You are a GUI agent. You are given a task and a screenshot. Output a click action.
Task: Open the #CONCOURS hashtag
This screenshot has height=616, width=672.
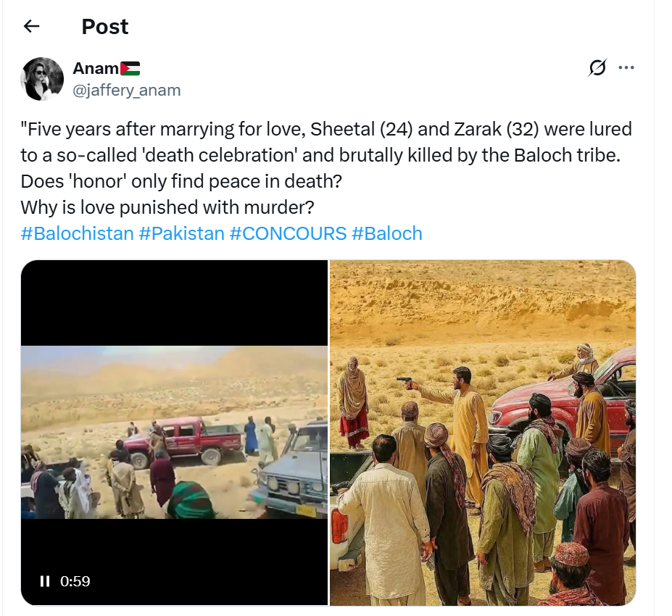coord(288,234)
